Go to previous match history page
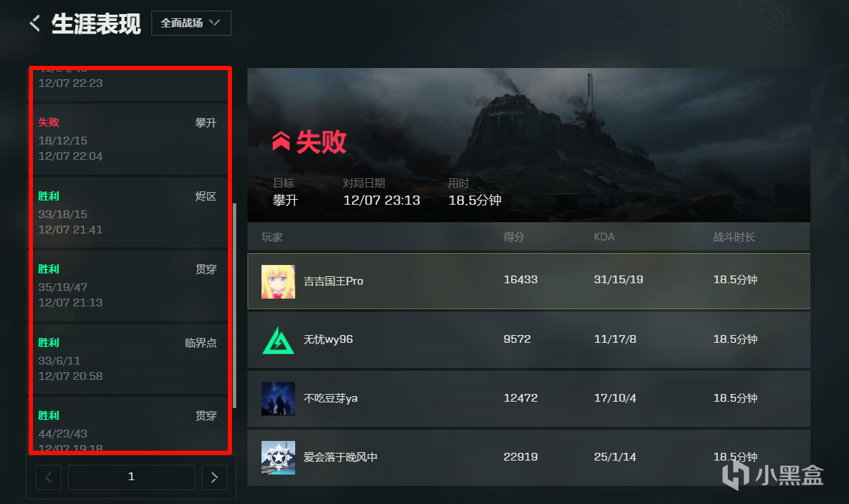The width and height of the screenshot is (849, 504). pyautogui.click(x=48, y=477)
